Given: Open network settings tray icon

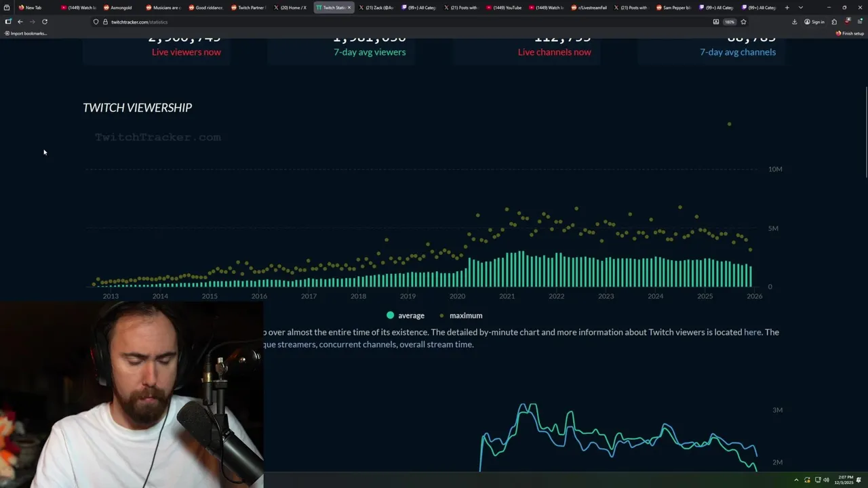Looking at the screenshot, I should (x=817, y=480).
